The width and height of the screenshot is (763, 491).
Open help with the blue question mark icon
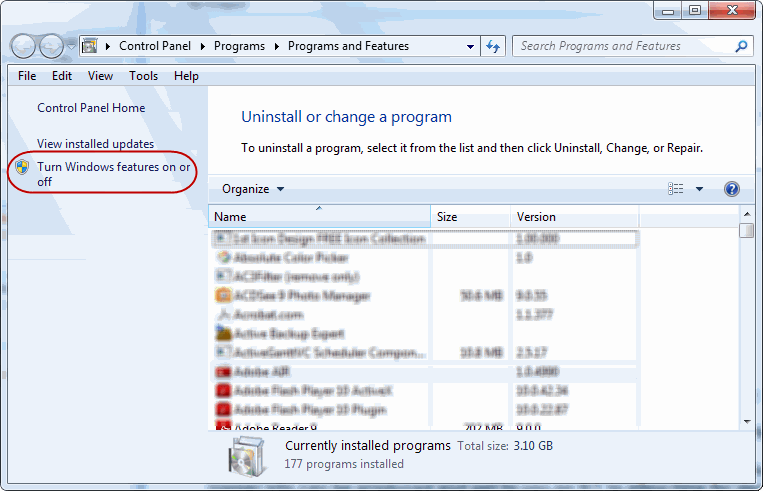[x=731, y=189]
